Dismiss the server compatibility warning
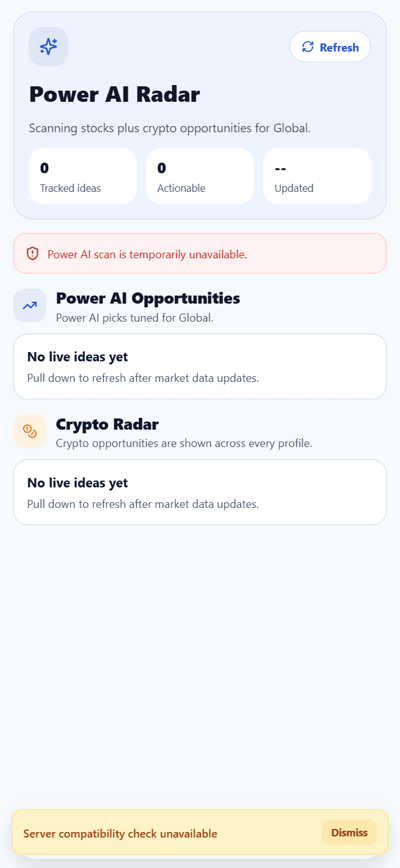 pos(349,833)
